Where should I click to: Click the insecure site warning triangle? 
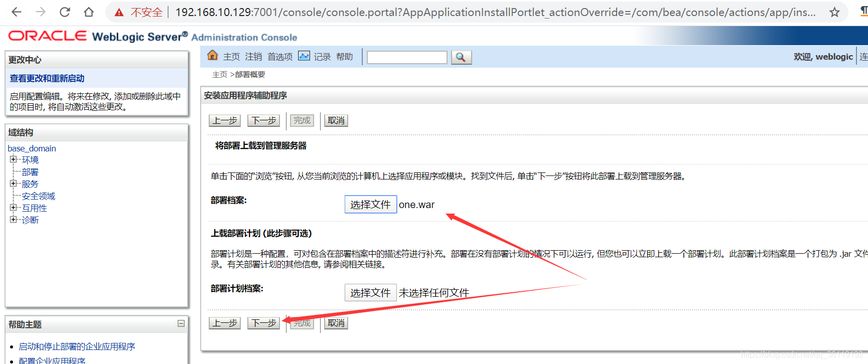point(119,13)
